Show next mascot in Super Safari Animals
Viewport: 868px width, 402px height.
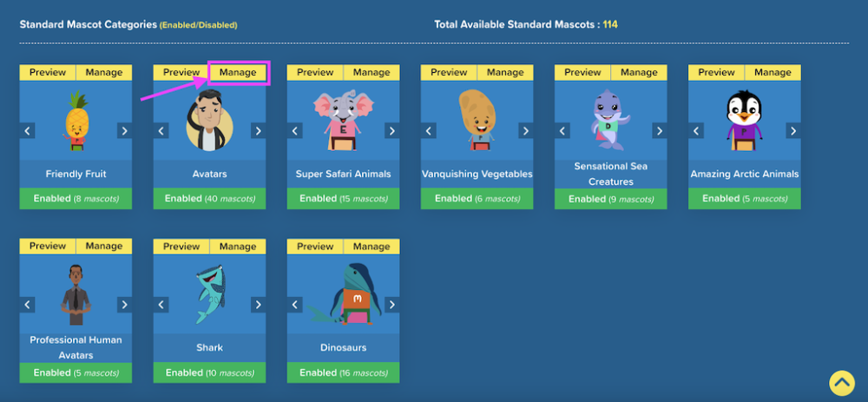click(x=392, y=131)
